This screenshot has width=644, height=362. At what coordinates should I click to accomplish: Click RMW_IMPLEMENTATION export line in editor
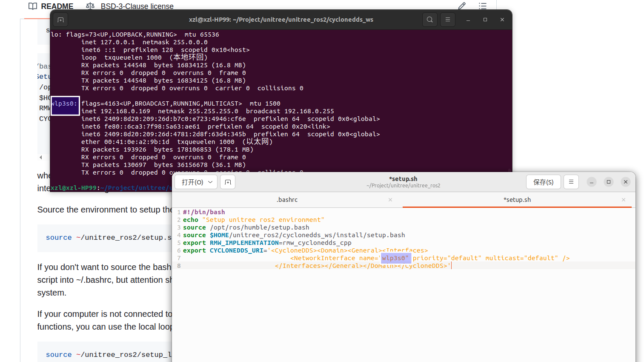267,243
